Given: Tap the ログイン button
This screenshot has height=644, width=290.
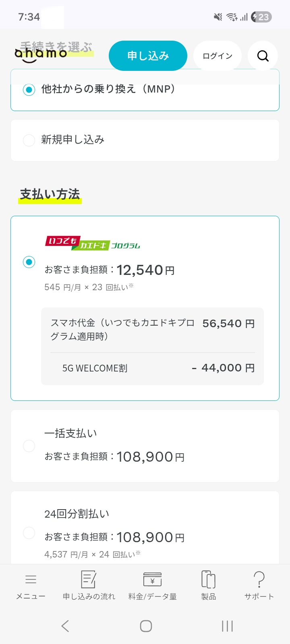Looking at the screenshot, I should click(x=217, y=56).
